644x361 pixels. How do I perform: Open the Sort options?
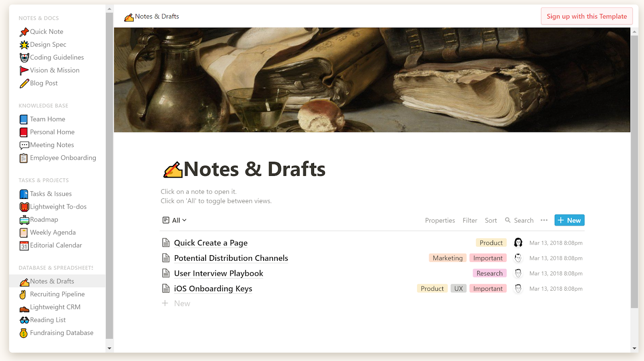click(x=491, y=221)
